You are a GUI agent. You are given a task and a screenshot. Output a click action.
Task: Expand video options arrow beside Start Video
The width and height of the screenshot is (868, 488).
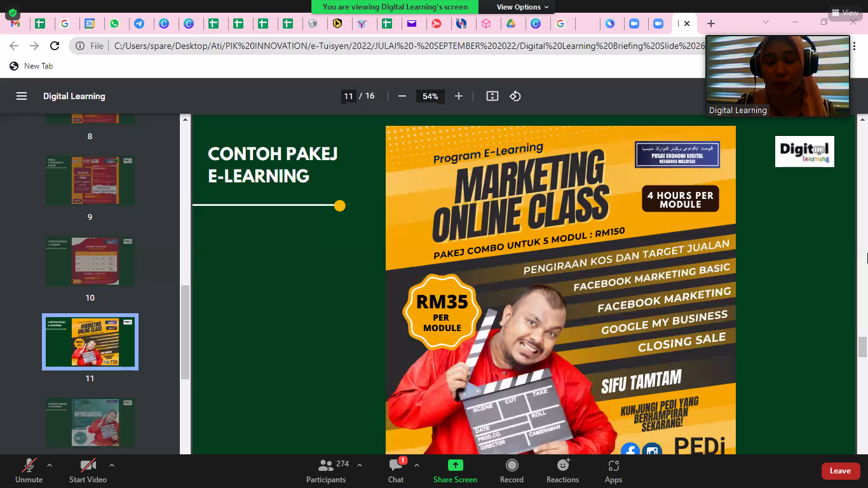pyautogui.click(x=112, y=465)
